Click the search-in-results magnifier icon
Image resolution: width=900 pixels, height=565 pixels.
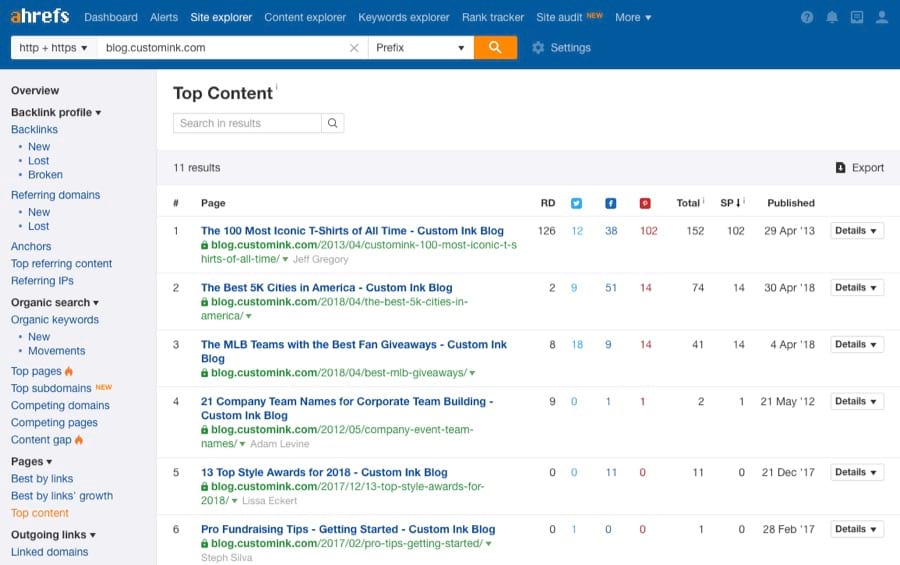tap(333, 123)
